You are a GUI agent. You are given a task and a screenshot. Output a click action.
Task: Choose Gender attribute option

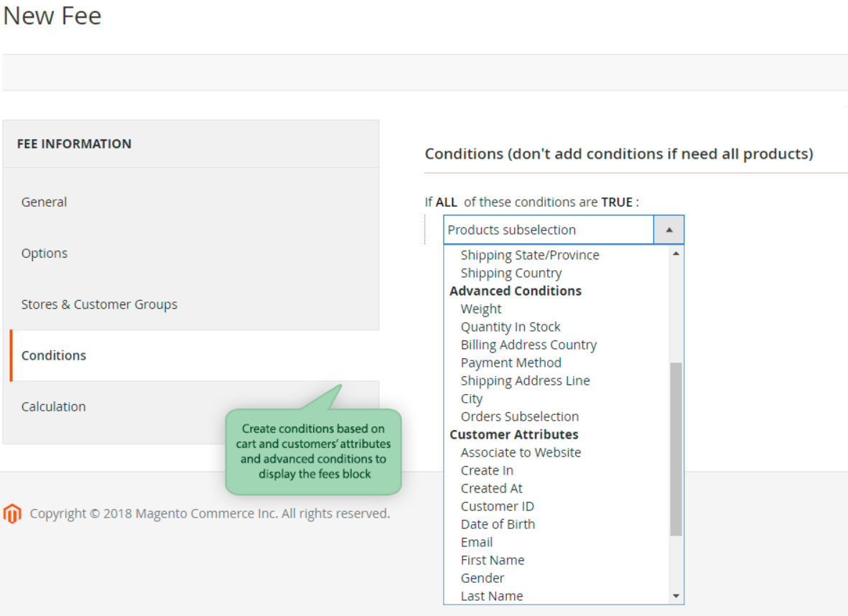(483, 578)
